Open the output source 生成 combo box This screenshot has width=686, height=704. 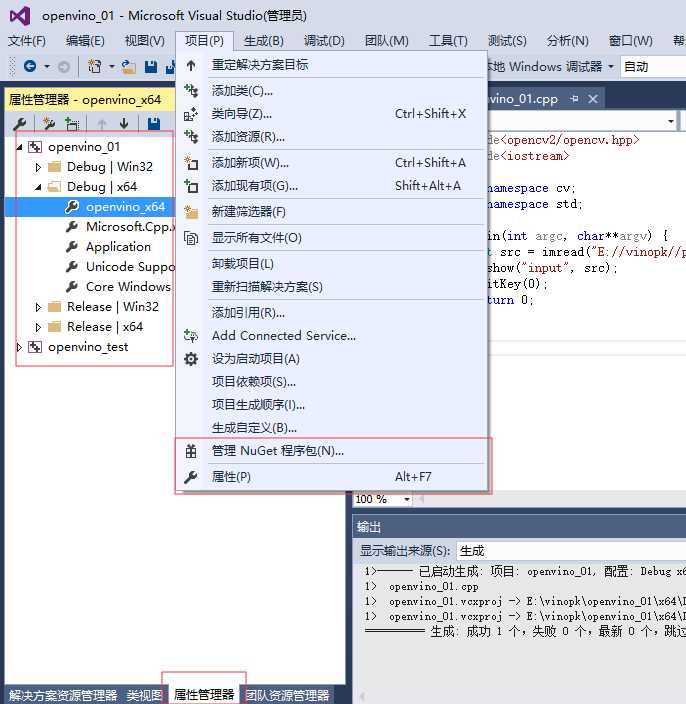571,551
